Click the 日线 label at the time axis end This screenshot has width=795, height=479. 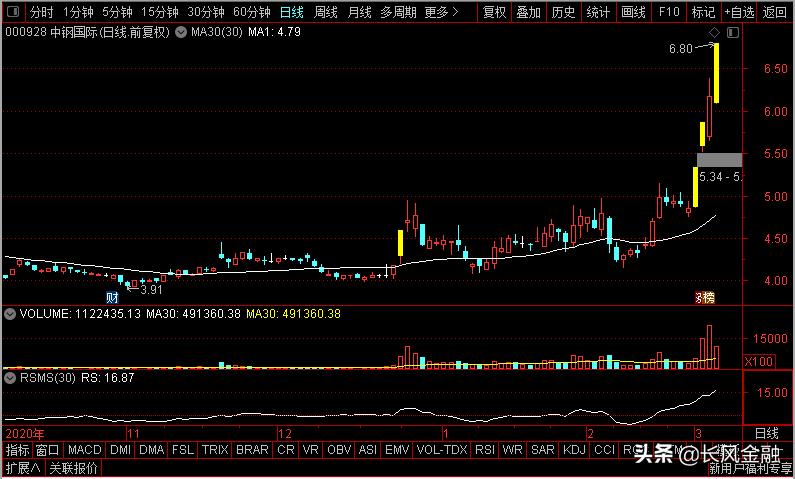point(767,433)
